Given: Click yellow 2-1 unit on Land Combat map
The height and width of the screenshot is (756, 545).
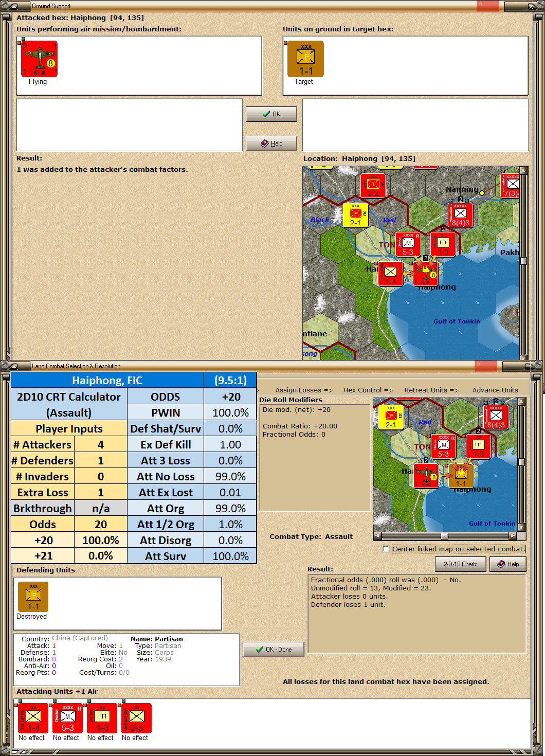Looking at the screenshot, I should pos(391,417).
